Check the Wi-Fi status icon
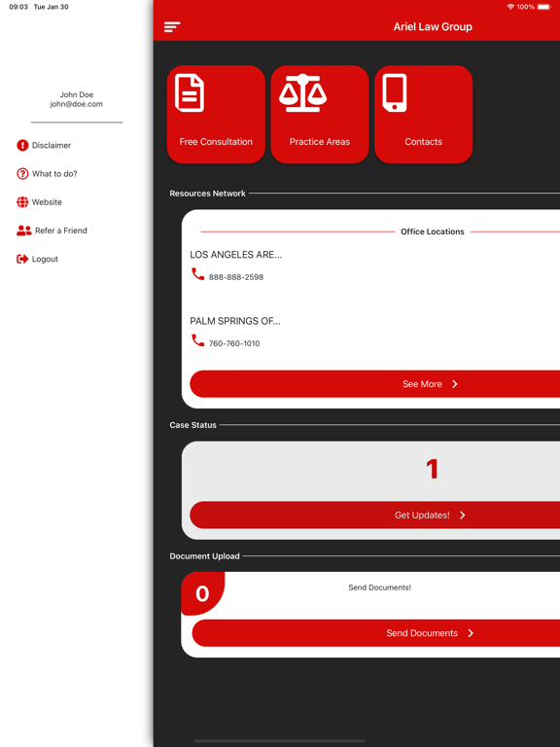This screenshot has width=560, height=747. click(510, 7)
